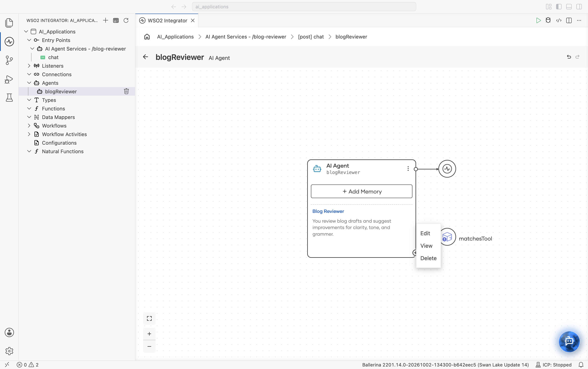Click the refresh icon in sidebar header

[x=126, y=20]
